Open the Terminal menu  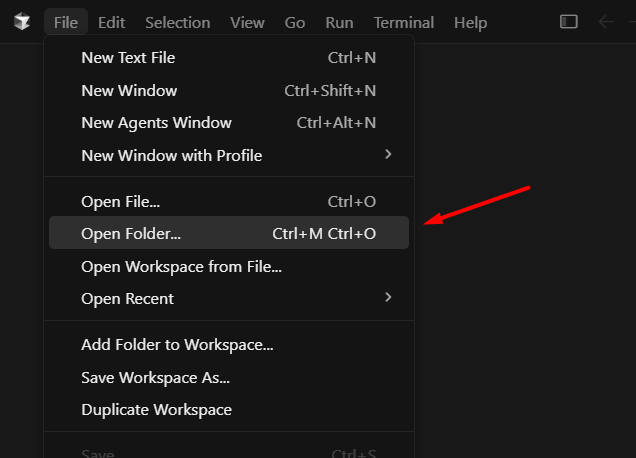(x=404, y=22)
